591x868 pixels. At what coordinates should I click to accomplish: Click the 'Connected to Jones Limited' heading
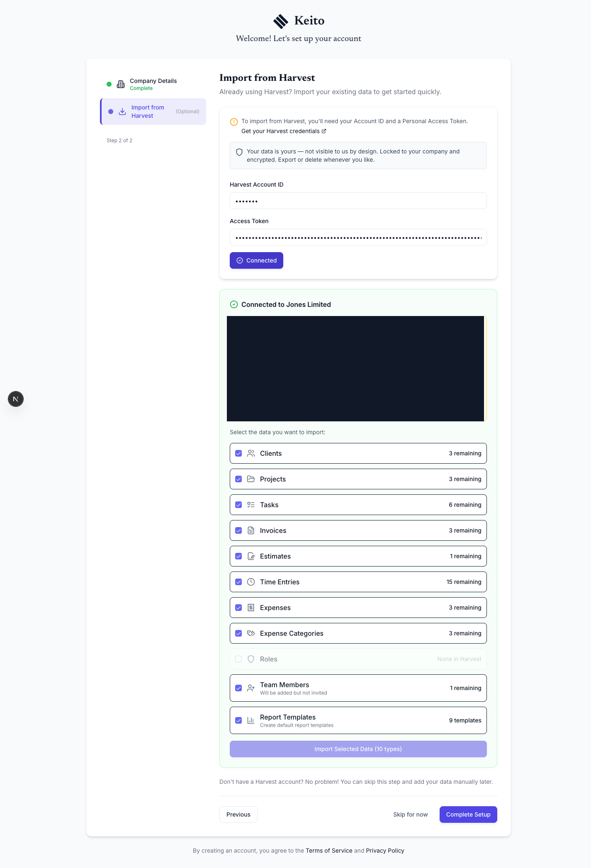tap(286, 304)
